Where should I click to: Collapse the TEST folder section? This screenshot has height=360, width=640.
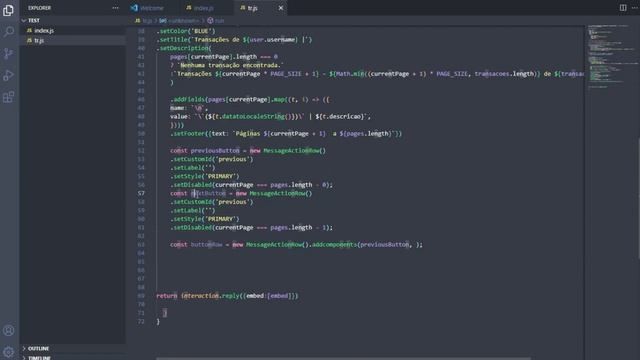pos(73,20)
